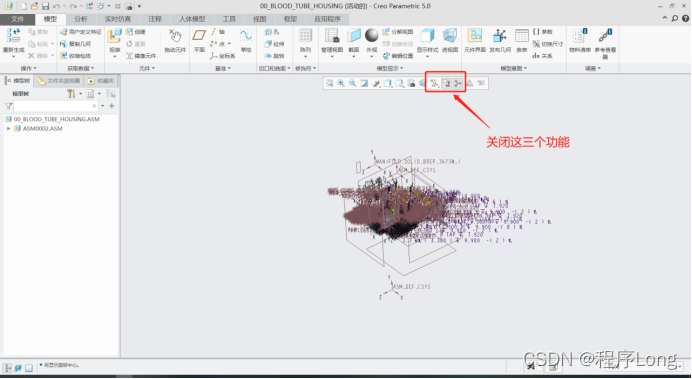Click the Undo arrow icon
The width and height of the screenshot is (692, 379).
[56, 6]
